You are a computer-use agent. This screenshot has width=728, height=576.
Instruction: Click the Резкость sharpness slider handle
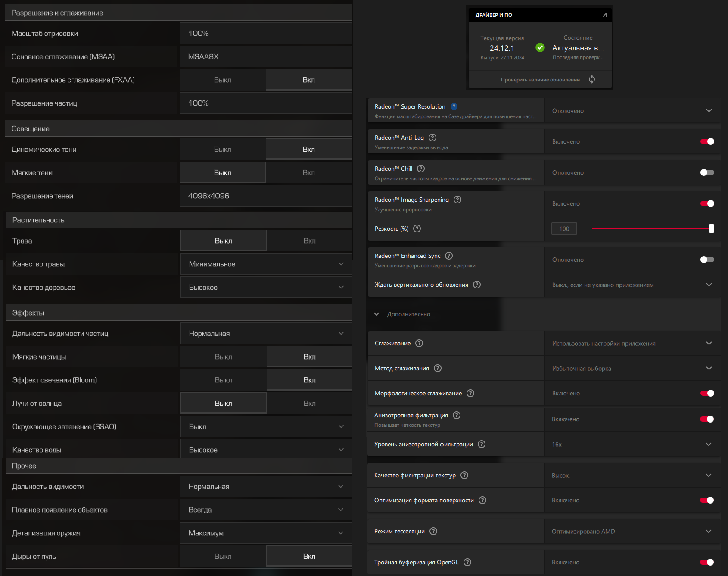(712, 229)
